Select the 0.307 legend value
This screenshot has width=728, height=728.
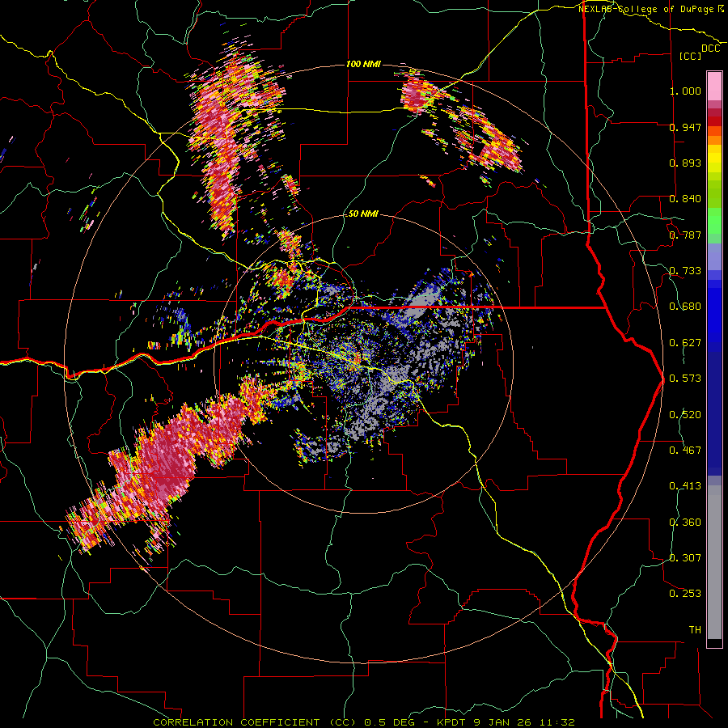click(x=685, y=558)
